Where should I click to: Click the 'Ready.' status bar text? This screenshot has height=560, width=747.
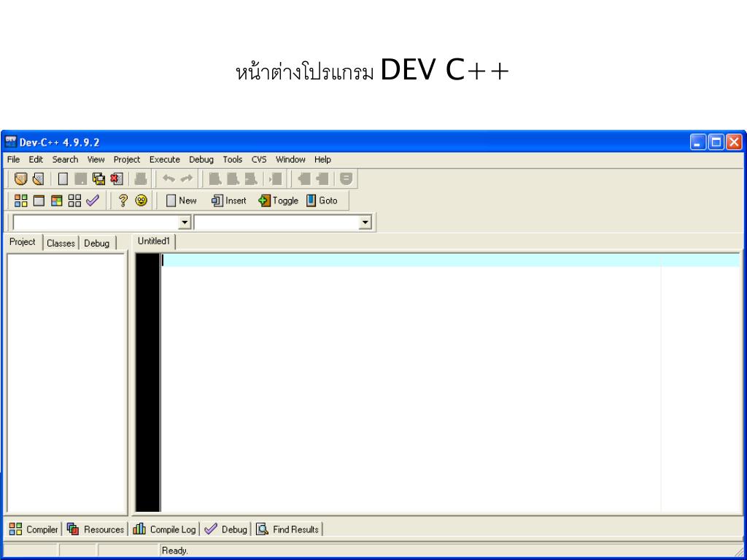[x=175, y=551]
